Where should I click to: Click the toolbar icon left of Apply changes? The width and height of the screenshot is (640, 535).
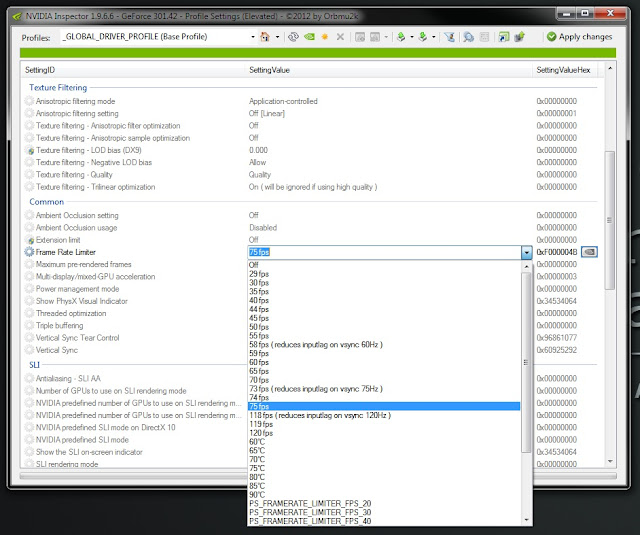pos(519,37)
